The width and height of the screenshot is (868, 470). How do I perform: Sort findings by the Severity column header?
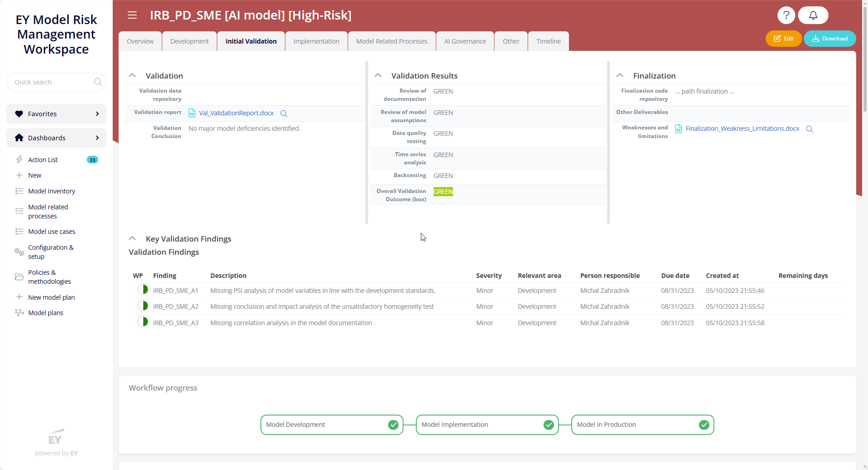click(489, 276)
